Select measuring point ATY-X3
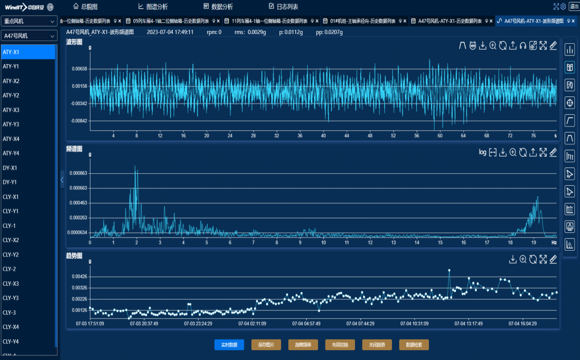The image size is (580, 360). pyautogui.click(x=28, y=110)
